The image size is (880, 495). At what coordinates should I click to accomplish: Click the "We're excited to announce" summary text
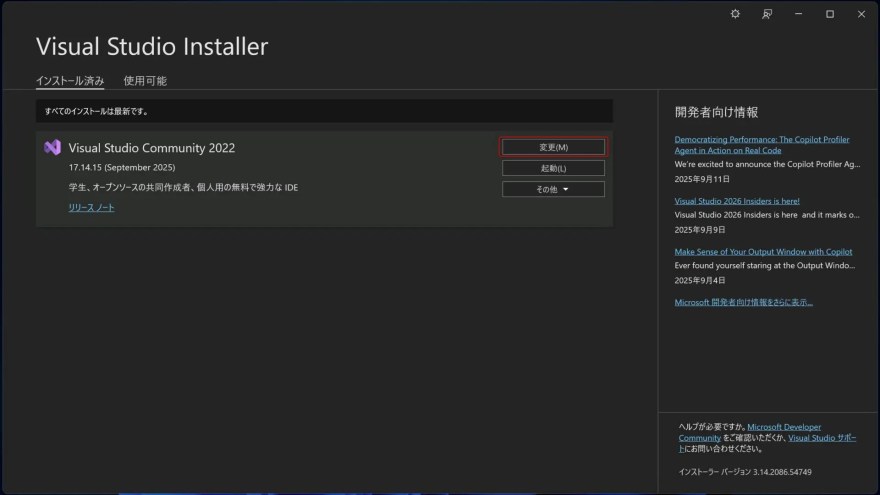point(767,164)
